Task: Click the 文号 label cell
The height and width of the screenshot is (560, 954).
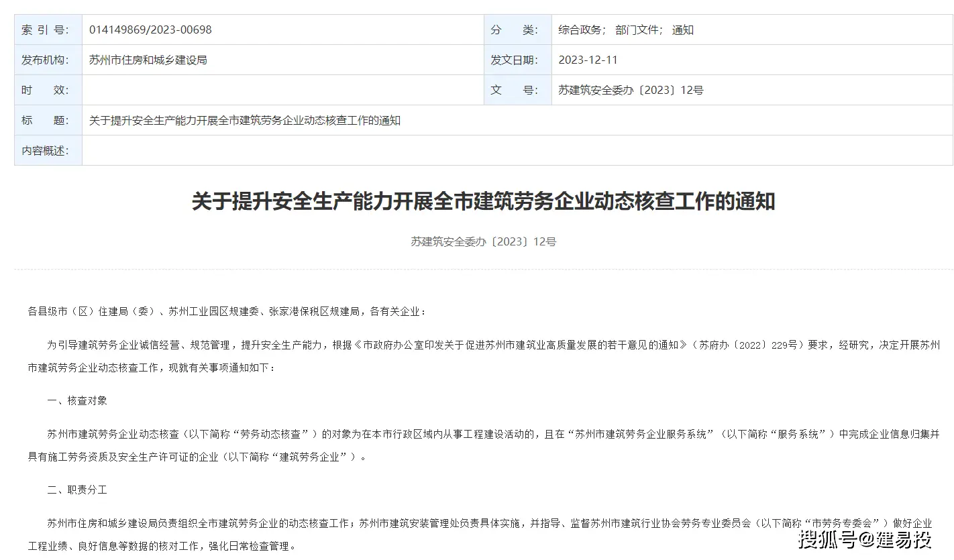Action: pyautogui.click(x=517, y=90)
